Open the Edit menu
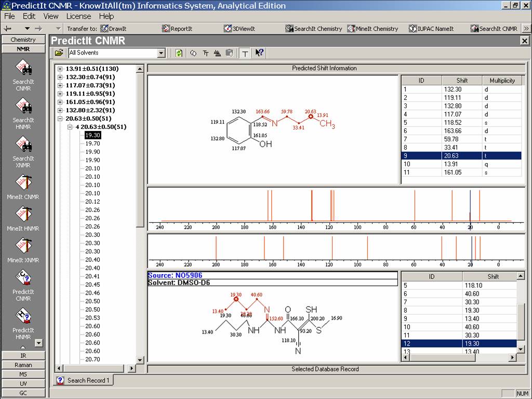The height and width of the screenshot is (399, 532). [29, 16]
